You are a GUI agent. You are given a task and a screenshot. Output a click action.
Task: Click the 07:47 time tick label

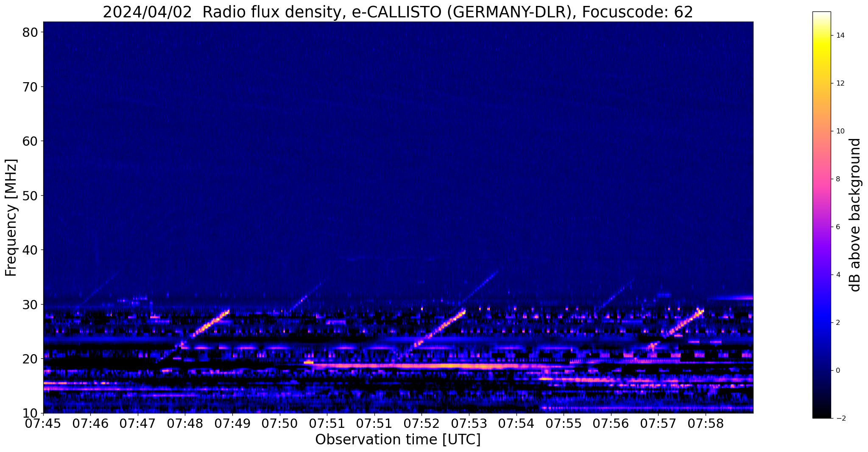[x=138, y=424]
